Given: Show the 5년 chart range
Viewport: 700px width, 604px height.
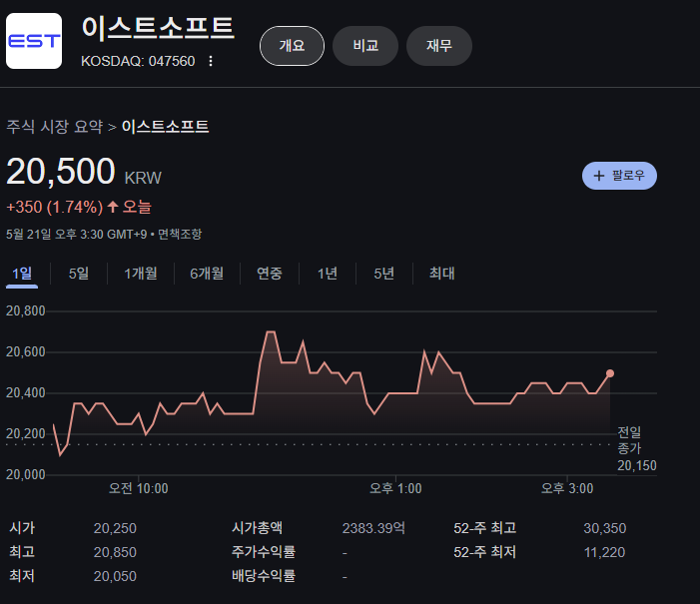Looking at the screenshot, I should click(x=383, y=274).
